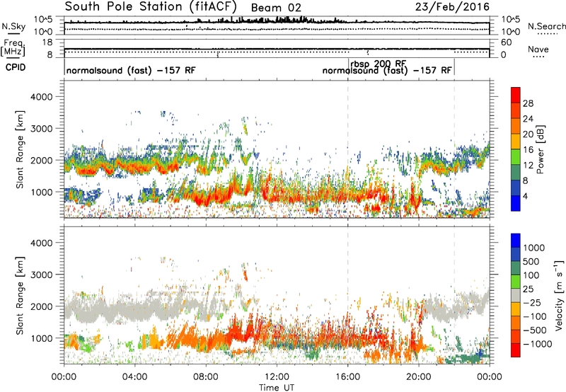Click the red top of power colorbar

click(516, 95)
